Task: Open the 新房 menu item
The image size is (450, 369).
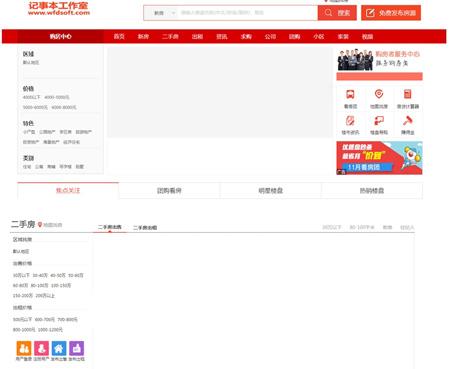Action: pyautogui.click(x=143, y=36)
